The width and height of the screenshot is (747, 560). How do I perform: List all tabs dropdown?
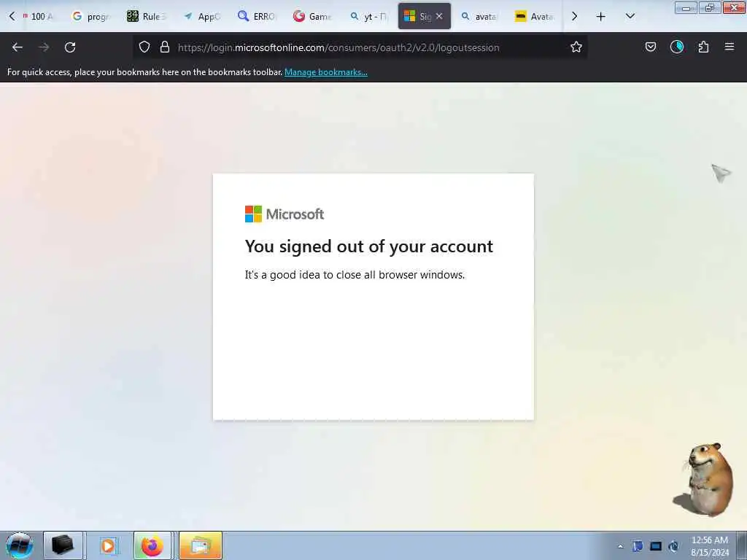pos(630,16)
